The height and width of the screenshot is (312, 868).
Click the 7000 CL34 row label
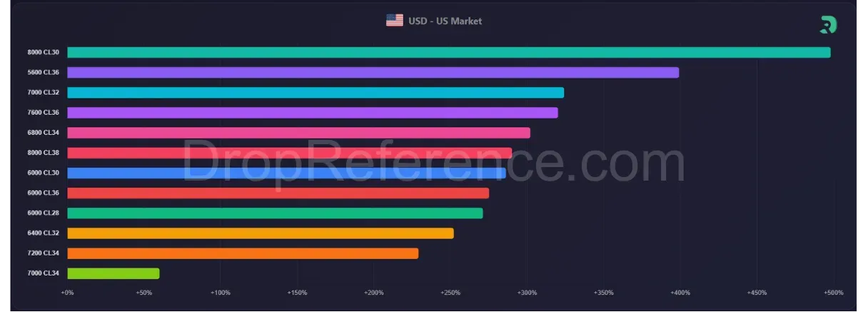[x=44, y=273]
